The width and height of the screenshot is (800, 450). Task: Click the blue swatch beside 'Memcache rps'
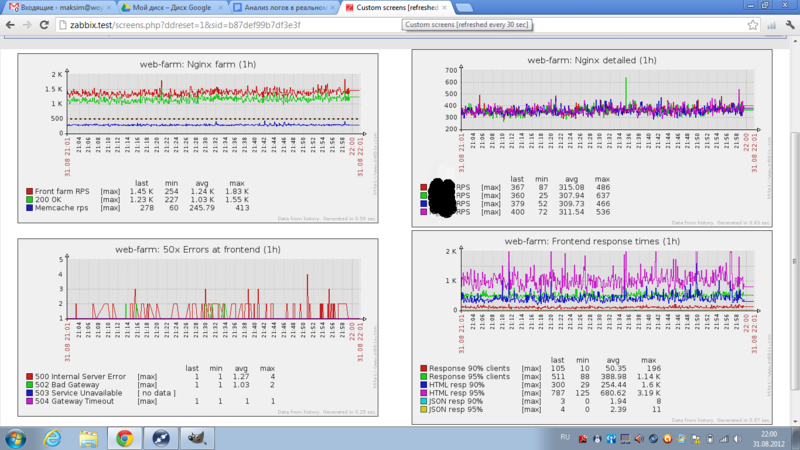tap(30, 208)
